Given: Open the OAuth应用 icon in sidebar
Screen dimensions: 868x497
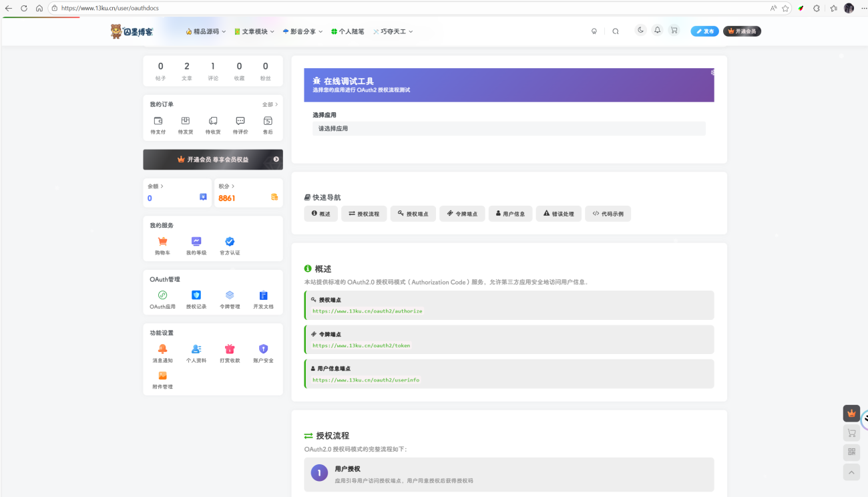Looking at the screenshot, I should coord(162,295).
